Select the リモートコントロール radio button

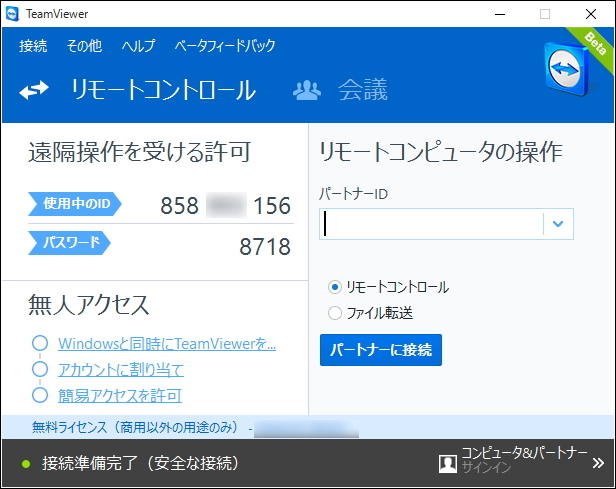pyautogui.click(x=335, y=287)
